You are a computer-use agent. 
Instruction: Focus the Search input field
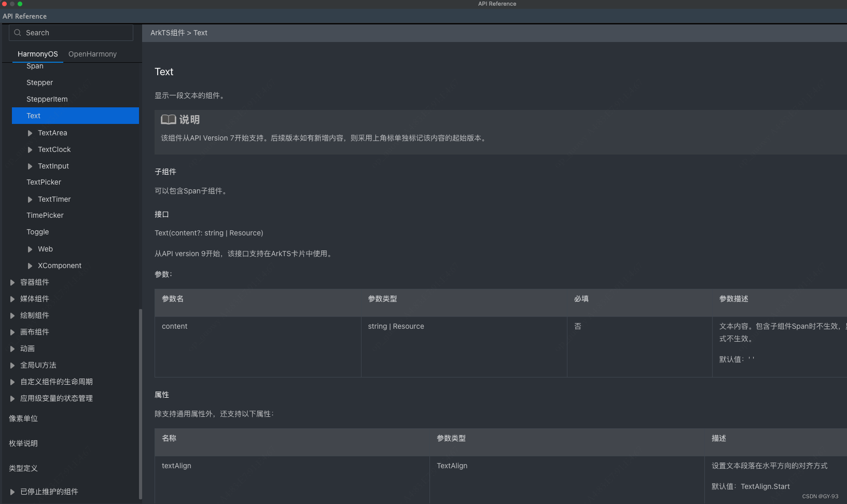pos(71,33)
